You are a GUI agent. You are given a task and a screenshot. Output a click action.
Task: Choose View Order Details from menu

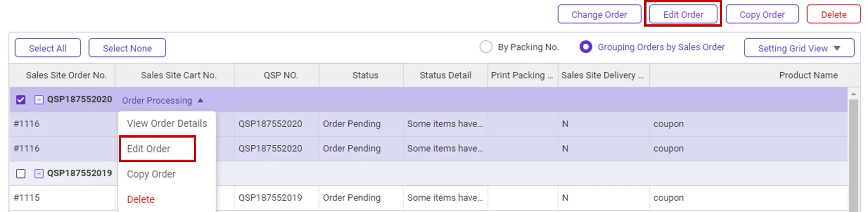point(167,124)
